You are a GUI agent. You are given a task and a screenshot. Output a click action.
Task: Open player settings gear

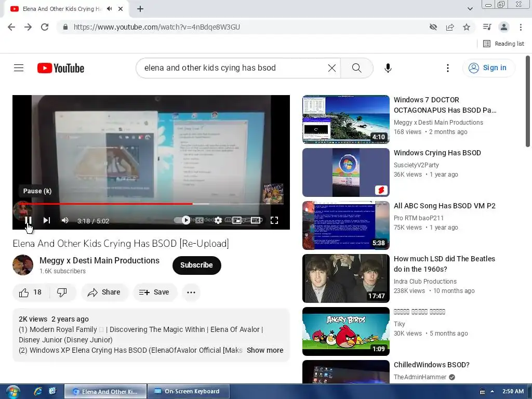(x=218, y=220)
